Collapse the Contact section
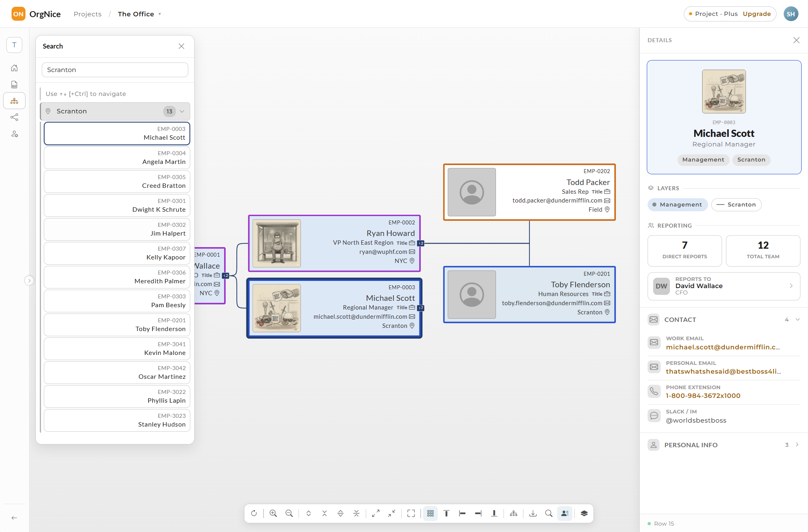This screenshot has height=532, width=808. 798,320
